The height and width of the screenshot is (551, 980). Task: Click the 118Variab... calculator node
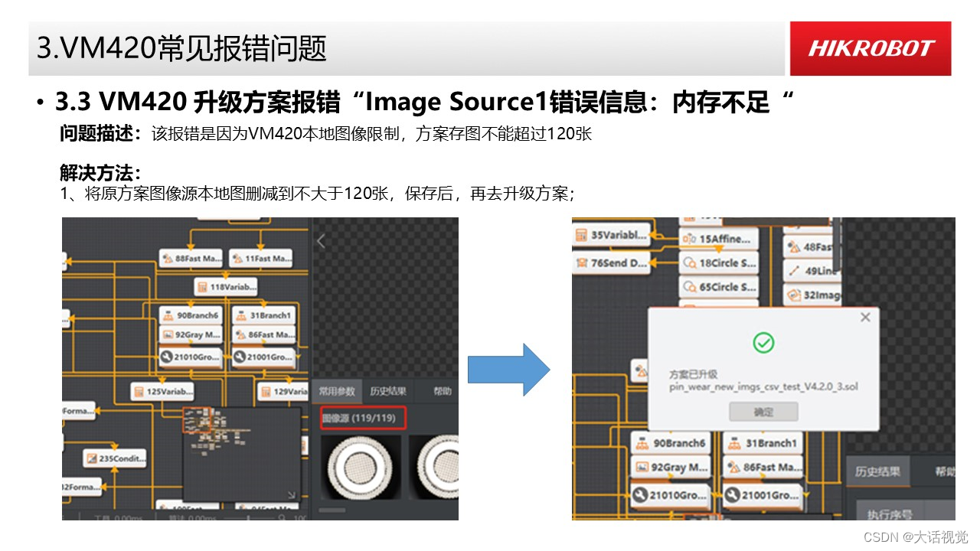(x=225, y=287)
